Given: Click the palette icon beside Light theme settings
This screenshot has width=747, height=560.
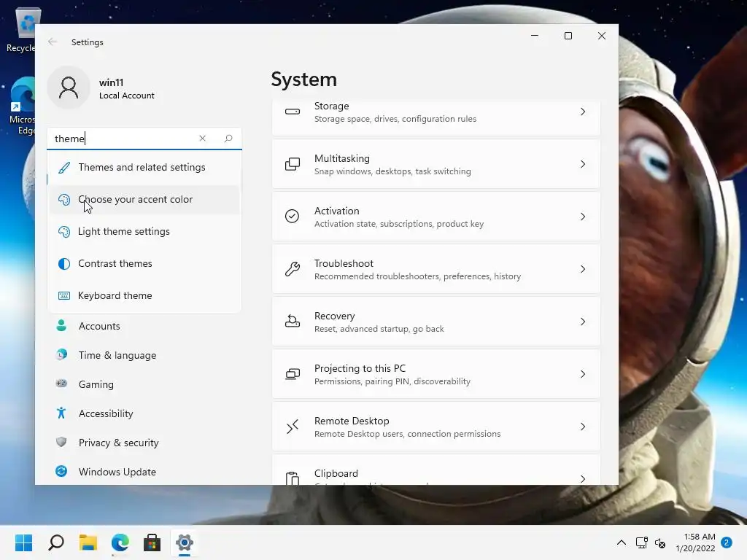Looking at the screenshot, I should (x=64, y=231).
